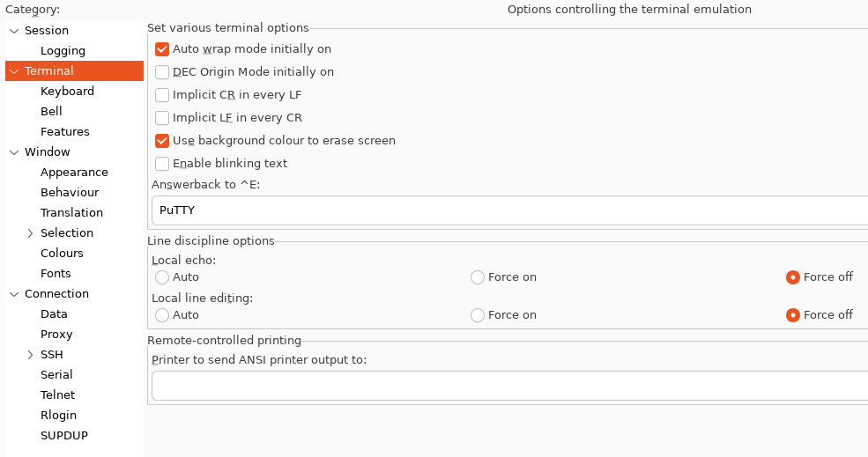
Task: Collapse the Window tree category
Action: click(14, 152)
